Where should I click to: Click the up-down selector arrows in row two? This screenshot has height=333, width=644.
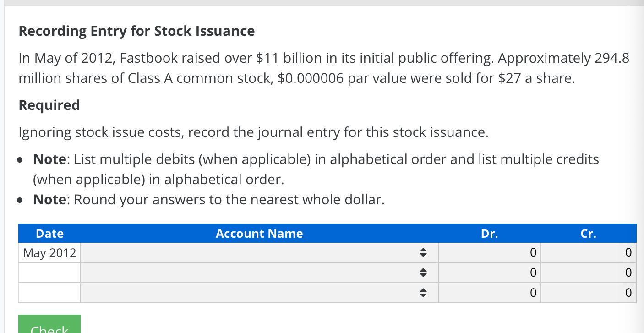point(424,272)
